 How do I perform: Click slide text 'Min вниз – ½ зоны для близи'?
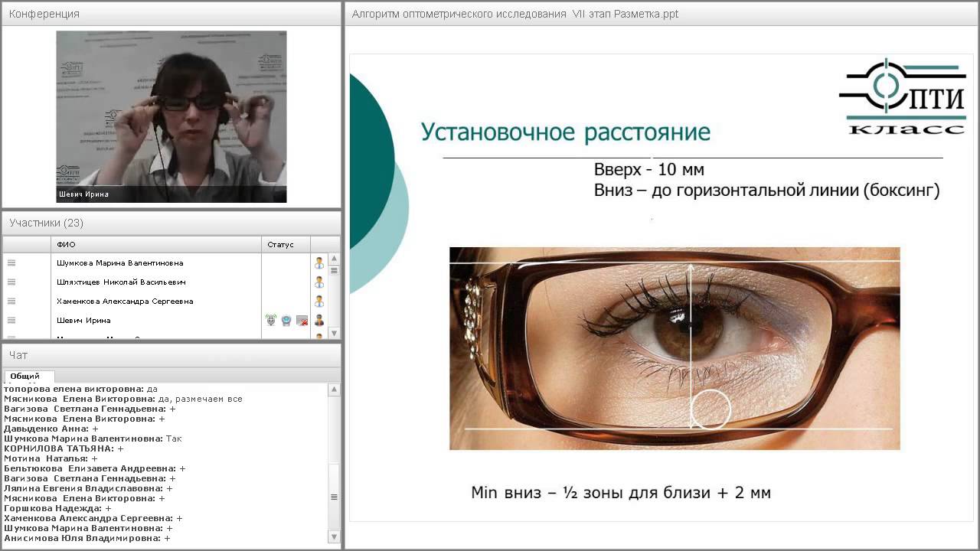[591, 492]
